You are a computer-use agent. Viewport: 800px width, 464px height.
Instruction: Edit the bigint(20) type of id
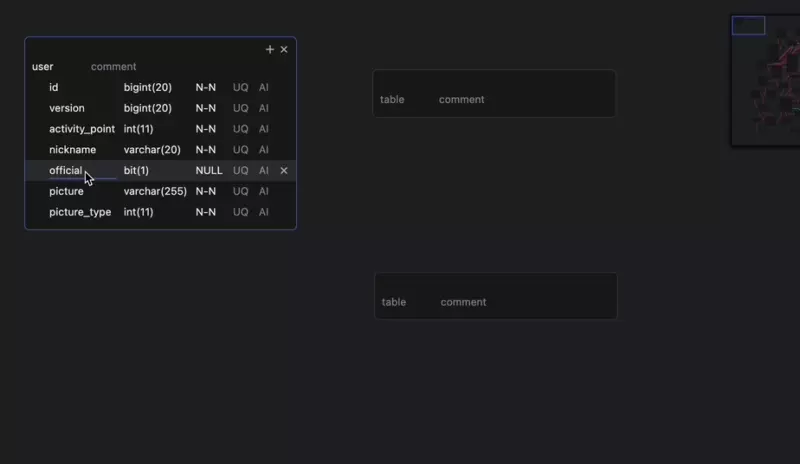(147, 87)
